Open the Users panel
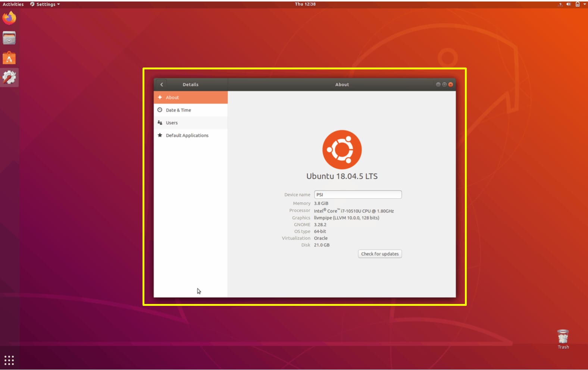 coord(191,123)
